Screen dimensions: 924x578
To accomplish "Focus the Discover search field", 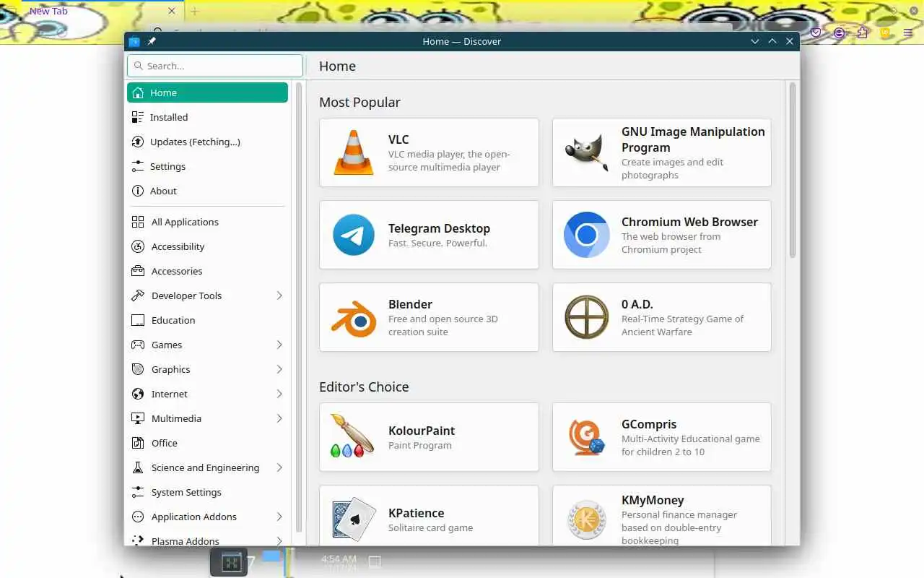I will pos(215,66).
